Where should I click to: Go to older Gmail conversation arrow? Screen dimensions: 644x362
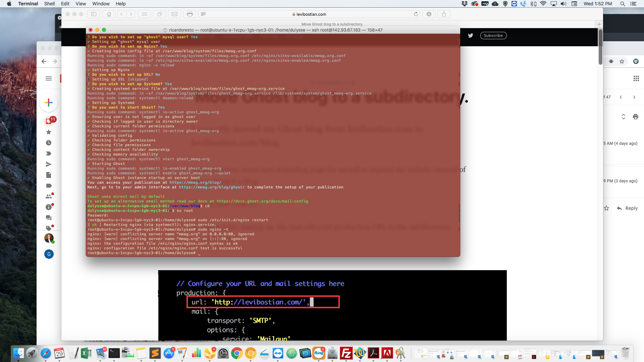(x=634, y=97)
